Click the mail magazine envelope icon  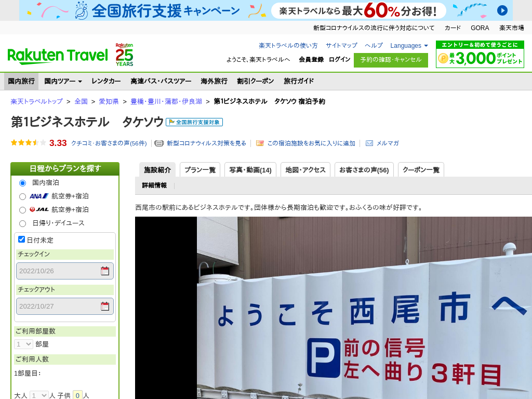[369, 143]
